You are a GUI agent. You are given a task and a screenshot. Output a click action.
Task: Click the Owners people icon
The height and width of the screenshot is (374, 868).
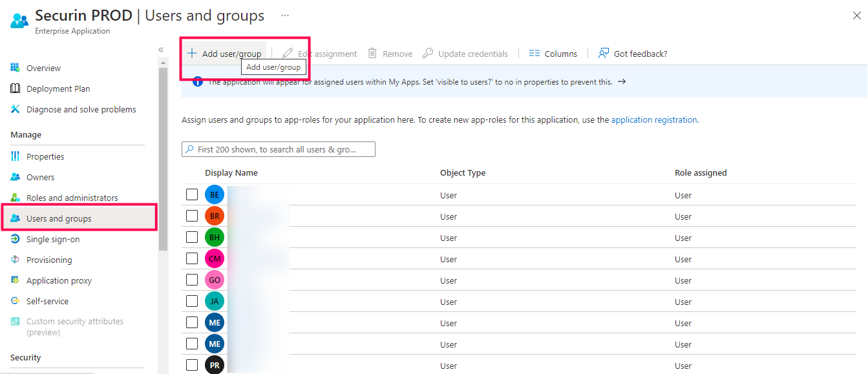pyautogui.click(x=15, y=177)
